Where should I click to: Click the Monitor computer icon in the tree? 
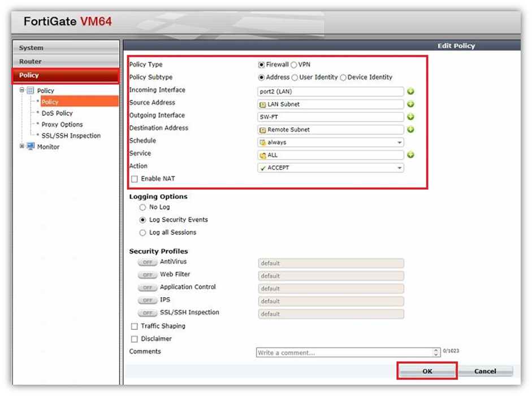pyautogui.click(x=31, y=146)
